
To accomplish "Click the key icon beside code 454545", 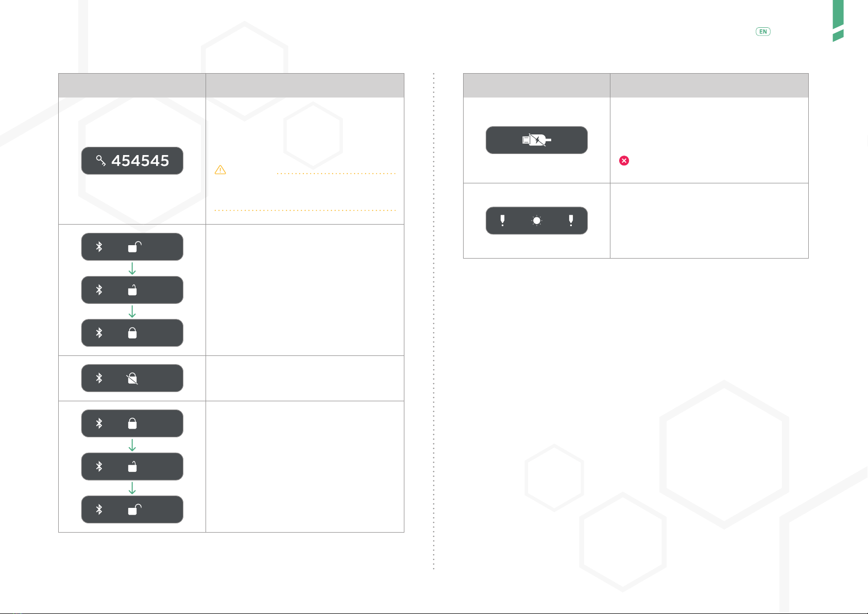I will coord(100,161).
